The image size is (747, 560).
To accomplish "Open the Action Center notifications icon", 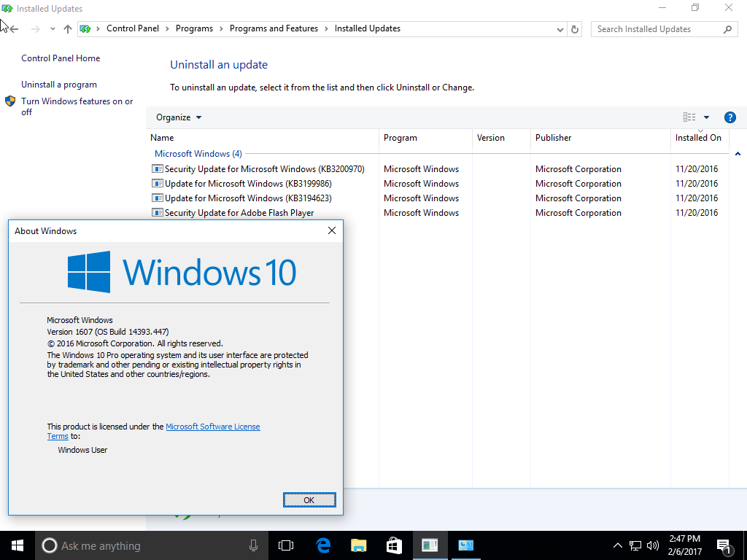I will point(724,546).
